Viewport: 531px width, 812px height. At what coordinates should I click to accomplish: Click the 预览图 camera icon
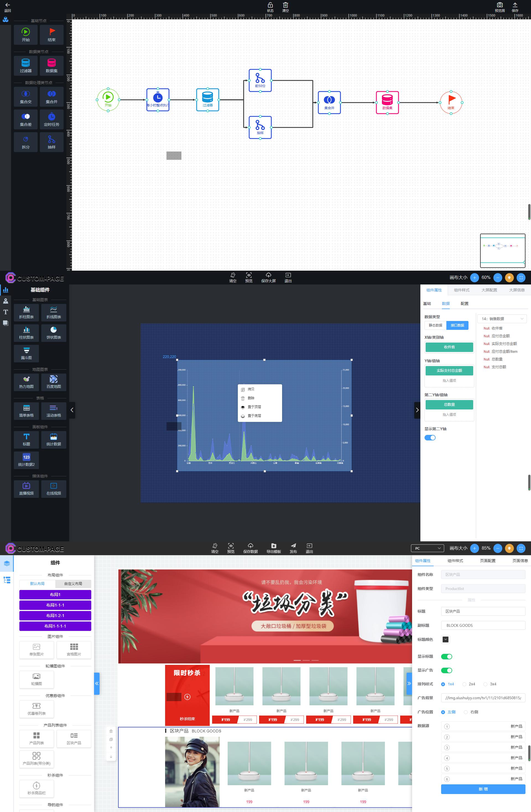[499, 5]
